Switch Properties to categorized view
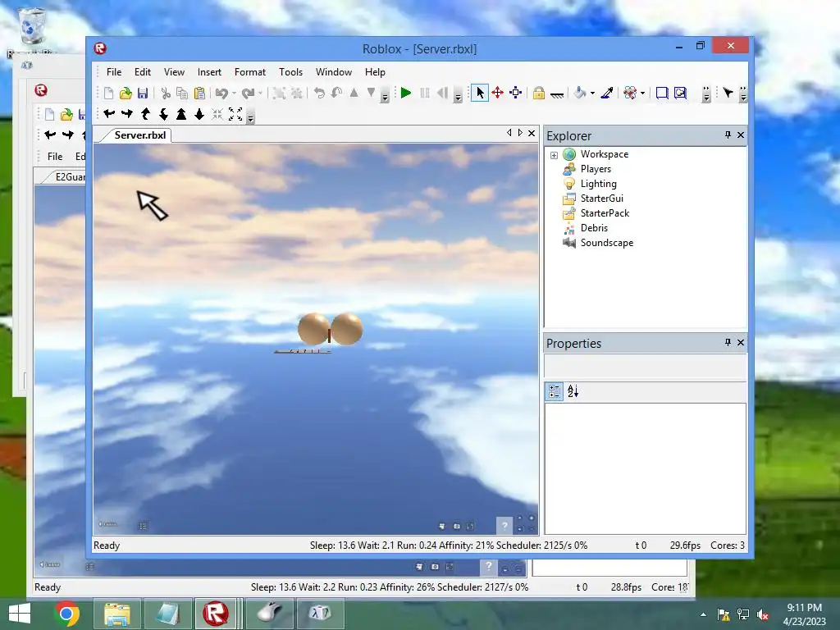The height and width of the screenshot is (630, 840). coord(555,391)
